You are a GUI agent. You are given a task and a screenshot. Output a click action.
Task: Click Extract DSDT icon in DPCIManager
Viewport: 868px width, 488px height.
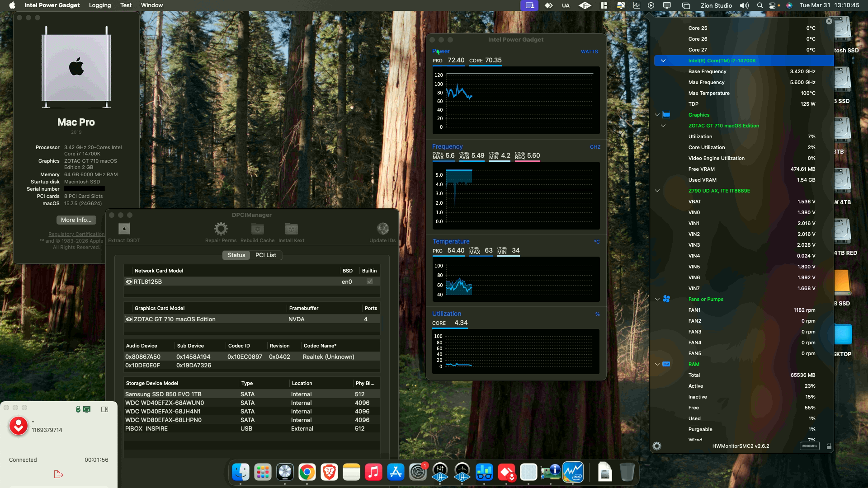click(124, 229)
